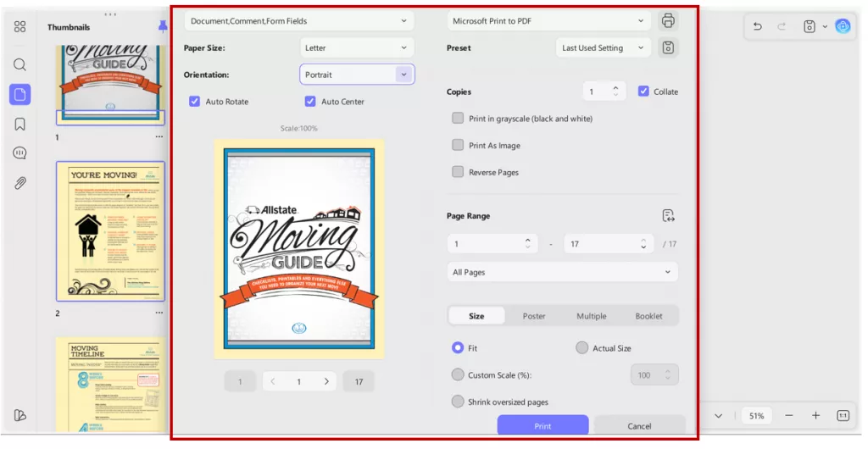Toggle the Collate checkbox
Image resolution: width=868 pixels, height=449 pixels.
[643, 91]
